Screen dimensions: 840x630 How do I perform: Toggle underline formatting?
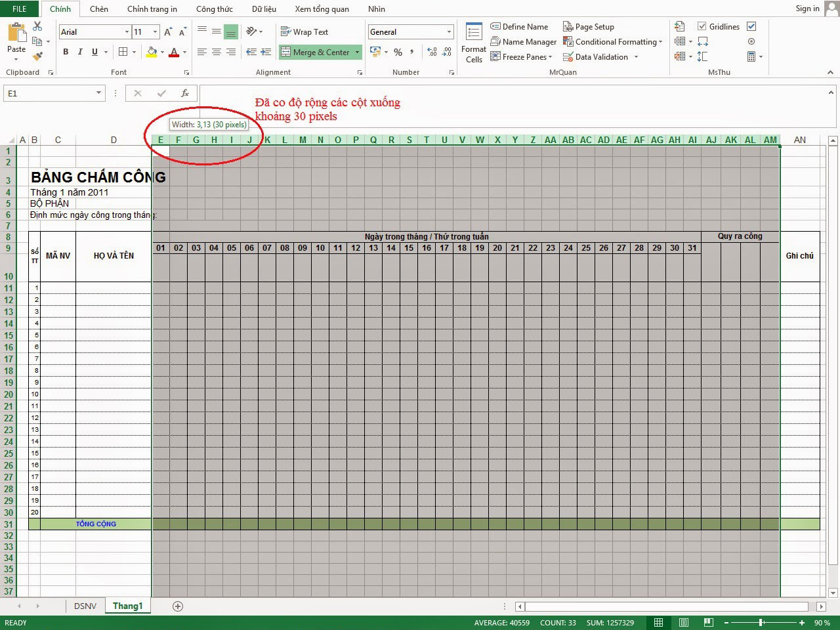point(94,51)
